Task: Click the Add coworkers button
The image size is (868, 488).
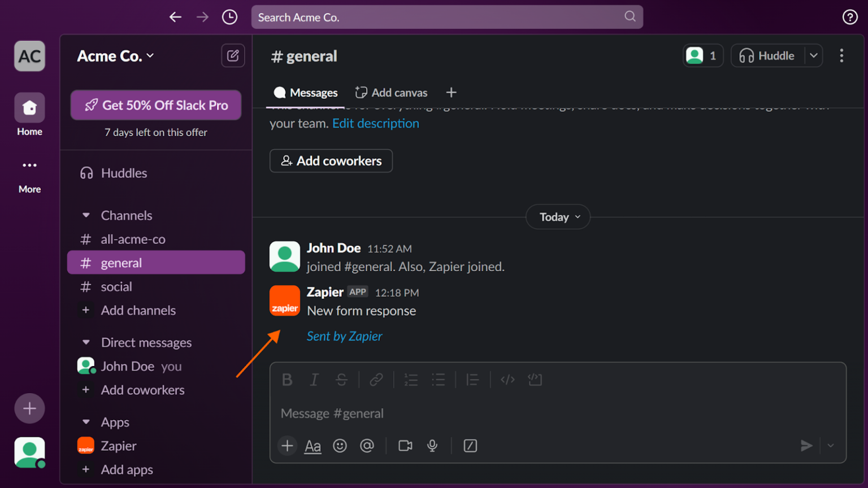Action: point(331,160)
